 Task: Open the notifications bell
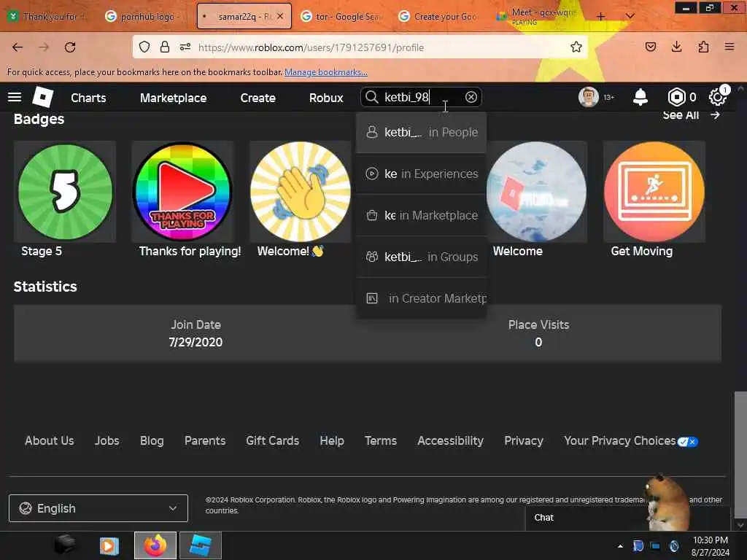tap(640, 97)
